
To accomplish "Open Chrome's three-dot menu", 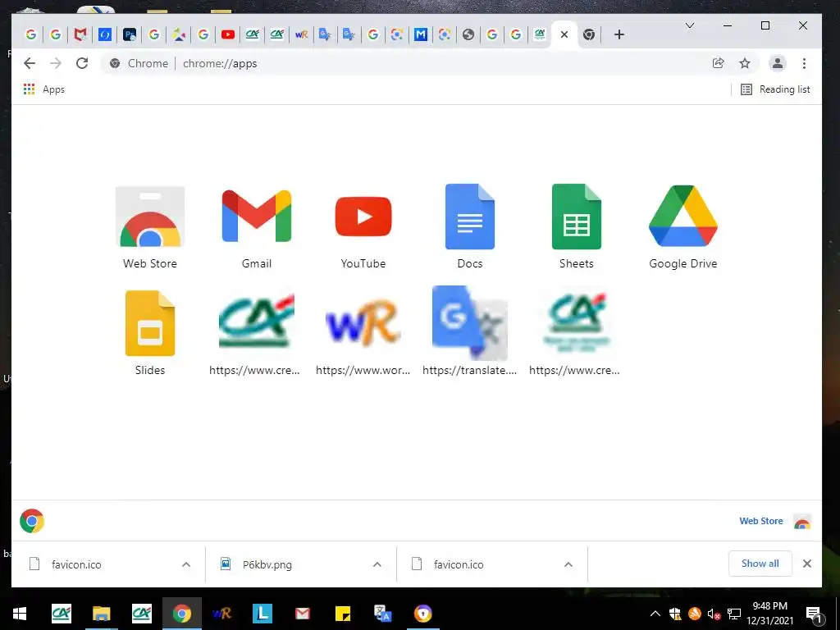I will click(x=804, y=63).
